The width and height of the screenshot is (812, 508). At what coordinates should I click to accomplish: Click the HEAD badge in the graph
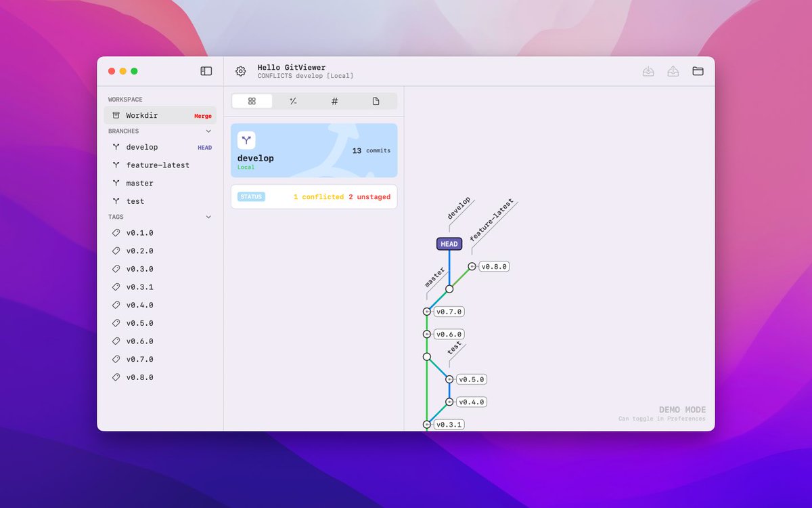(x=449, y=243)
